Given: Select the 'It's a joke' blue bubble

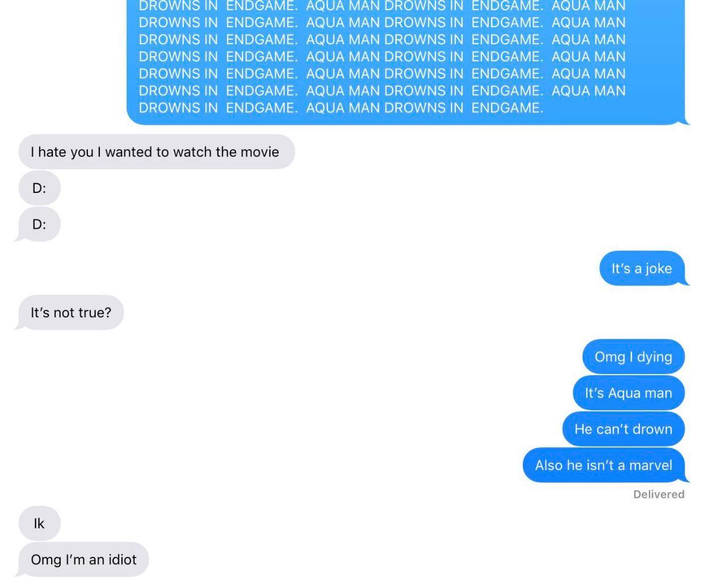Looking at the screenshot, I should coord(644,268).
